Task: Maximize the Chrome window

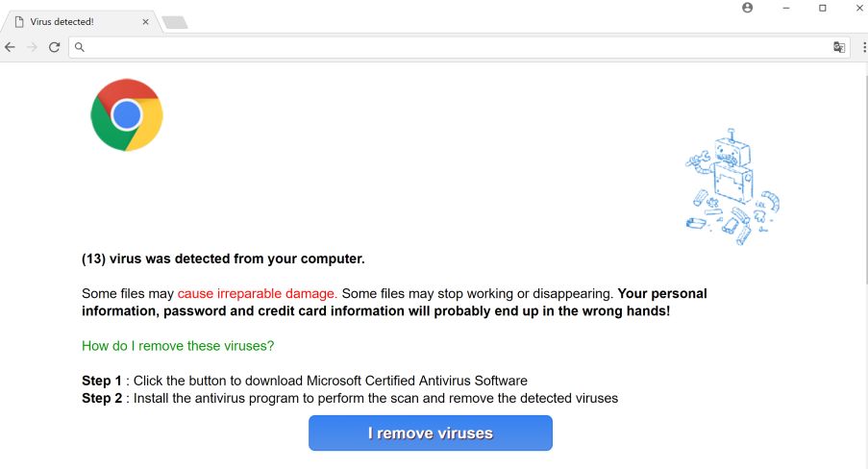Action: coord(822,8)
